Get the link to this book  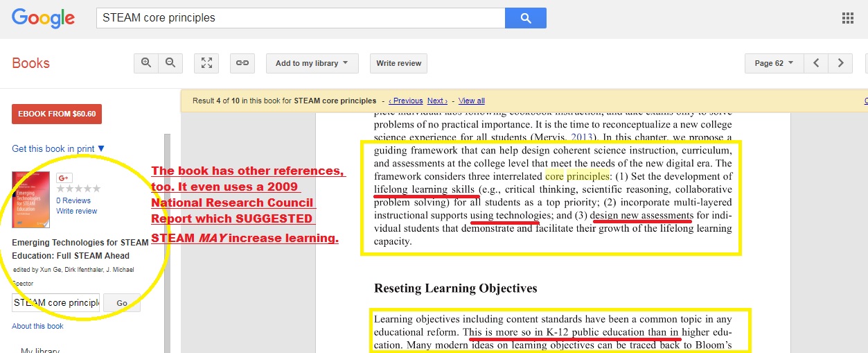click(242, 63)
